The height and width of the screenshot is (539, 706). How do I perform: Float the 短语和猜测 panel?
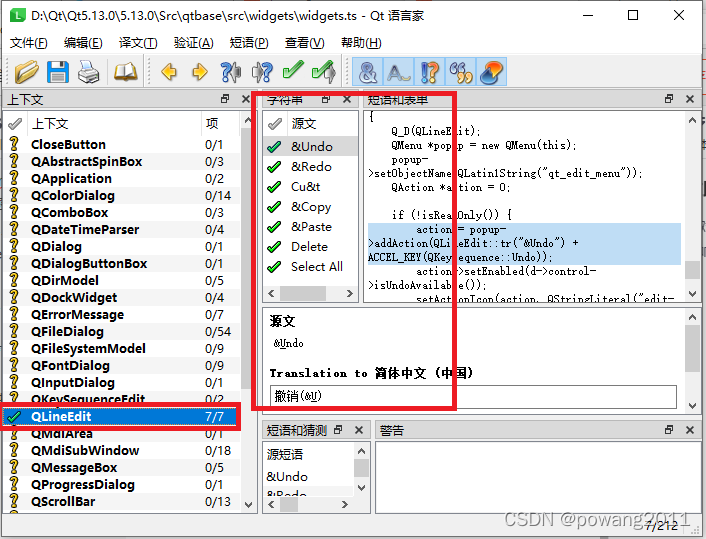tap(338, 430)
